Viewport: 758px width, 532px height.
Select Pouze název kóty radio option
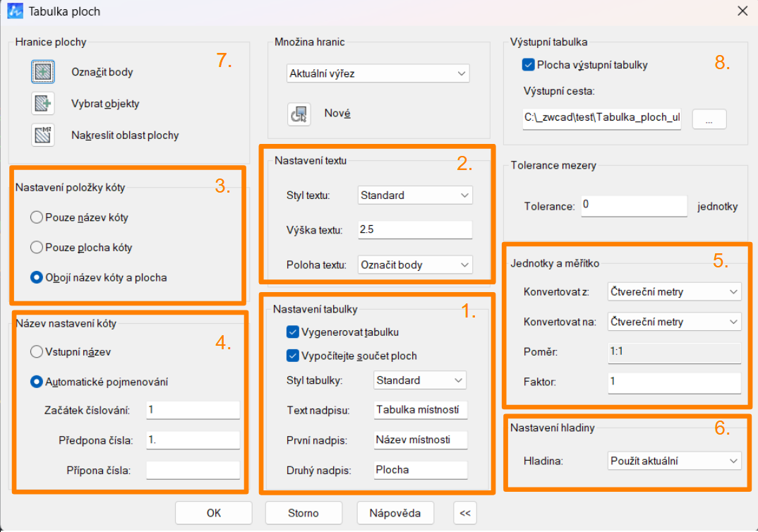point(37,218)
